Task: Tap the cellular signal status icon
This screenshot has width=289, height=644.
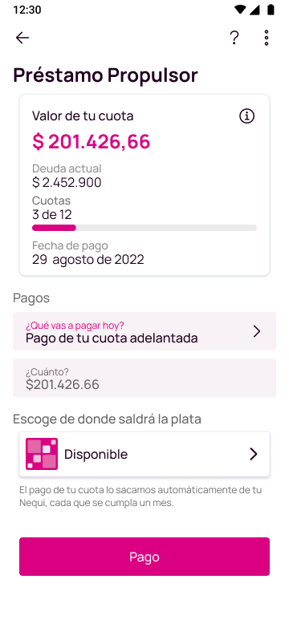Action: [x=254, y=10]
